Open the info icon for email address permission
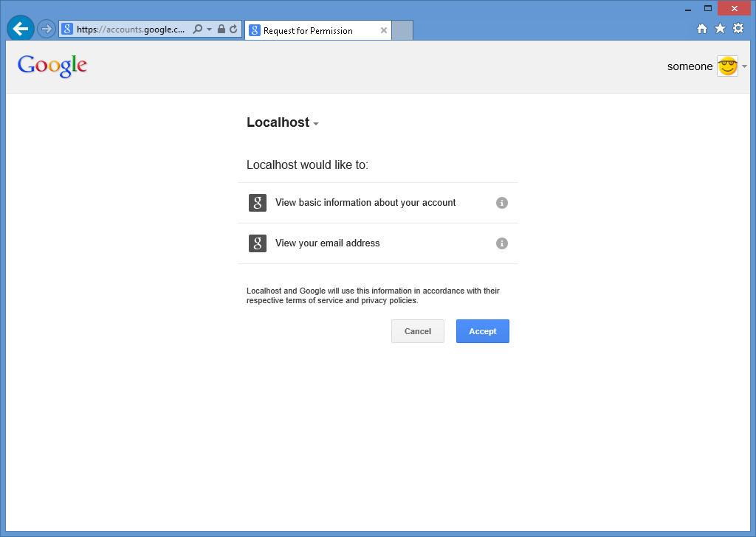756x537 pixels. point(502,243)
